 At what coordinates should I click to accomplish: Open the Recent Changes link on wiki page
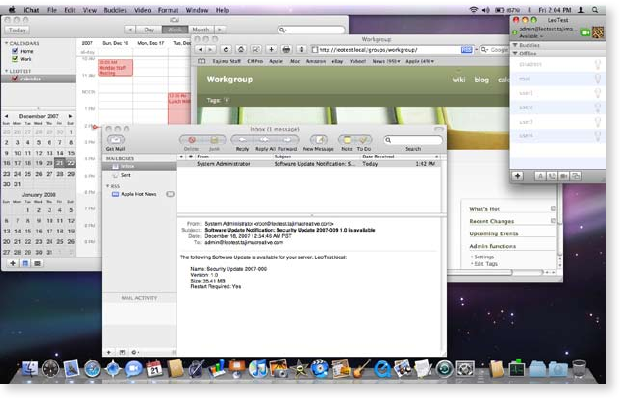(x=493, y=220)
